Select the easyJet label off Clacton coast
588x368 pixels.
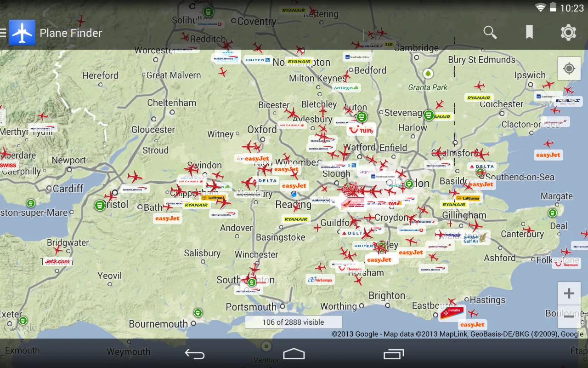point(548,155)
